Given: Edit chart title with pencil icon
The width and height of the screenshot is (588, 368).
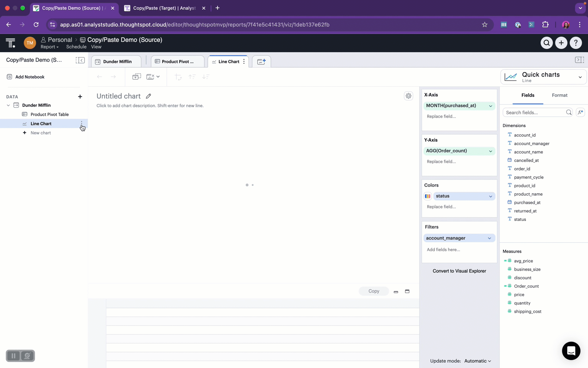Looking at the screenshot, I should (149, 96).
